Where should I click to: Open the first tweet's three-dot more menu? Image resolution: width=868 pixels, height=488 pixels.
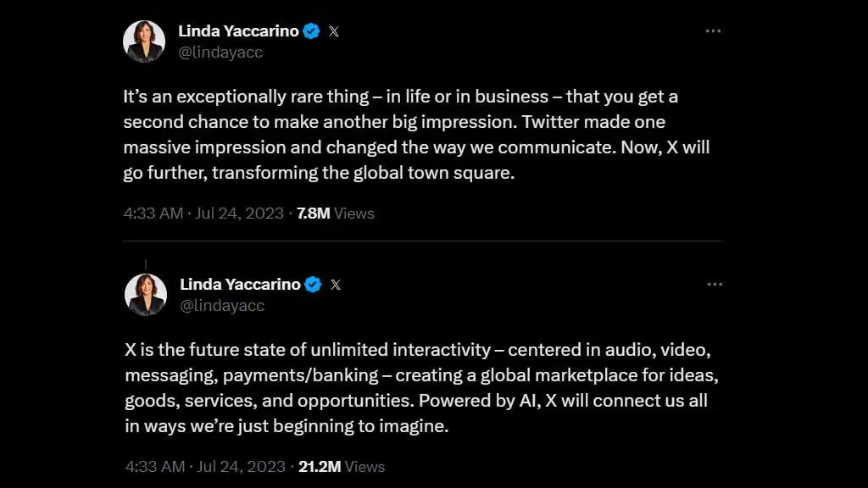[713, 31]
